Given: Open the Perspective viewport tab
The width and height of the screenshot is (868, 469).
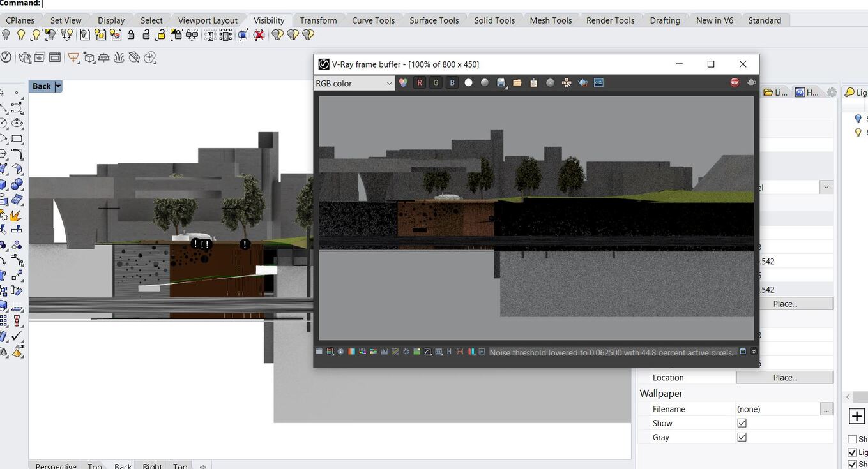Looking at the screenshot, I should pyautogui.click(x=56, y=465).
